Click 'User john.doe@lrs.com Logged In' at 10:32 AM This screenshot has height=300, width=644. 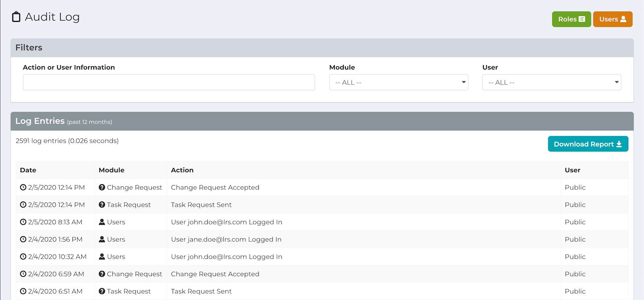click(x=227, y=257)
